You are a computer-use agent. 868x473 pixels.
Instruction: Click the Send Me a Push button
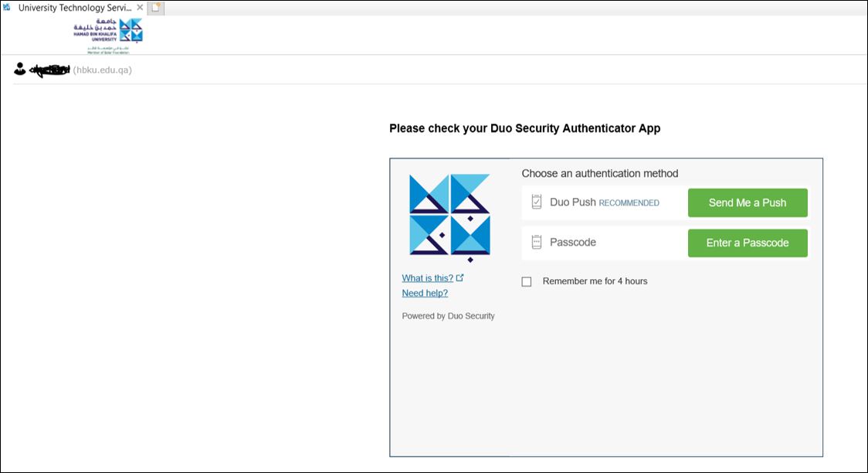click(748, 202)
